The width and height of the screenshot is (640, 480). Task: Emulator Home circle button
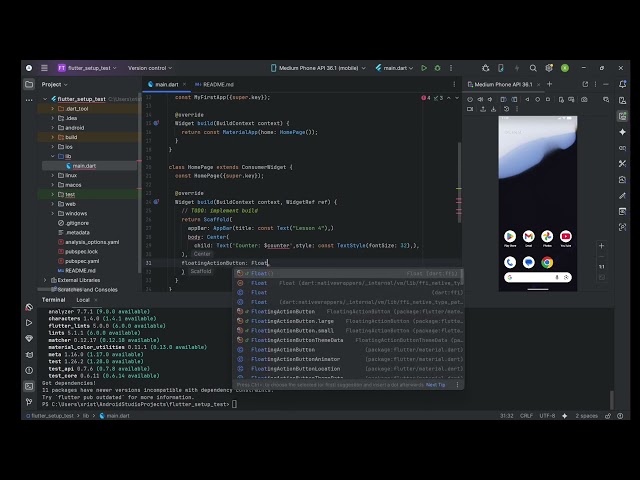click(x=538, y=99)
